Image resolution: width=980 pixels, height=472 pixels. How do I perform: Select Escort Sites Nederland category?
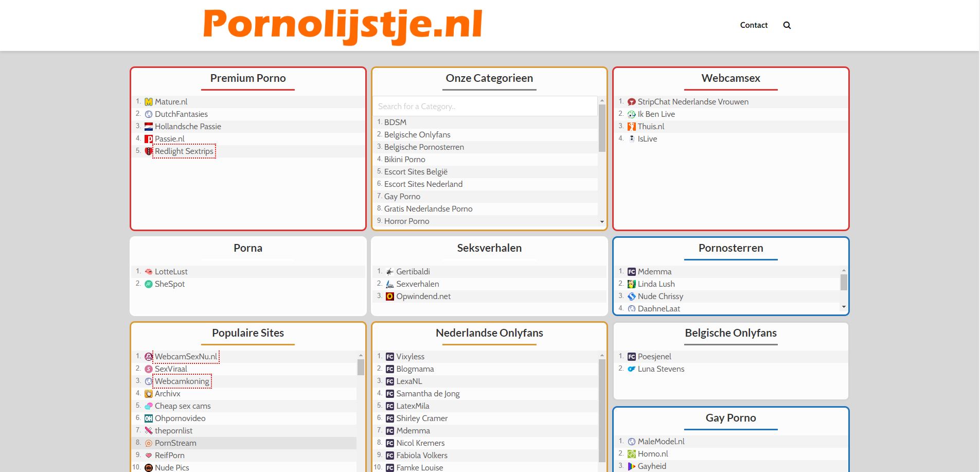click(423, 184)
